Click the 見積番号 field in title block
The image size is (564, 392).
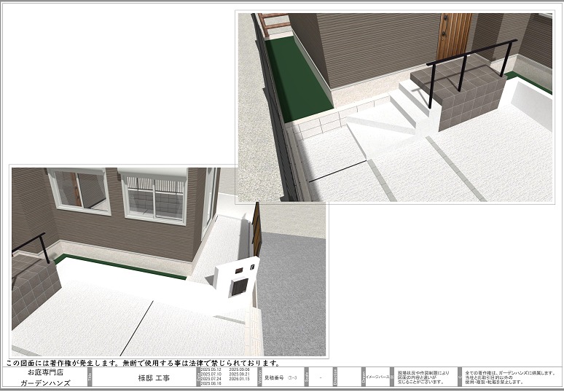pos(281,378)
